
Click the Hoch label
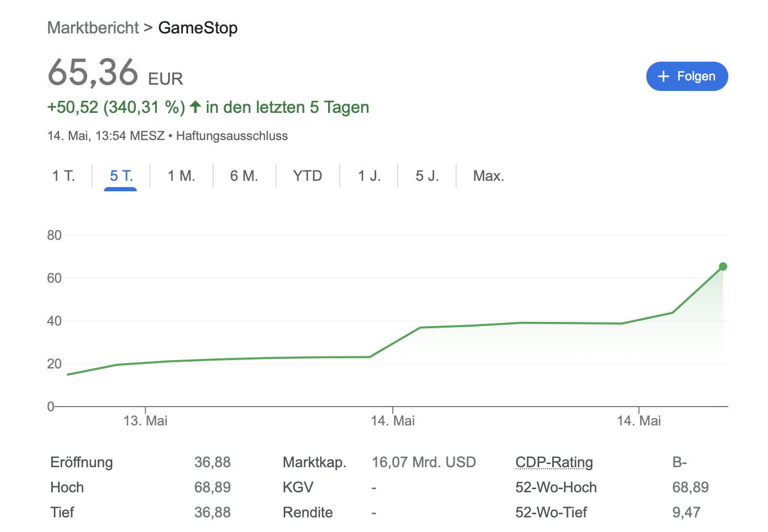tap(67, 488)
